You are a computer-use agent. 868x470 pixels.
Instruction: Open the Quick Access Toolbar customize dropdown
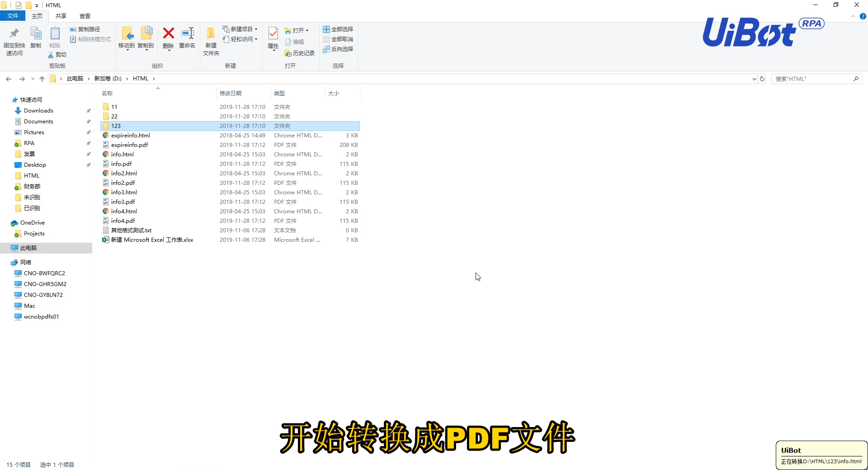coord(37,5)
